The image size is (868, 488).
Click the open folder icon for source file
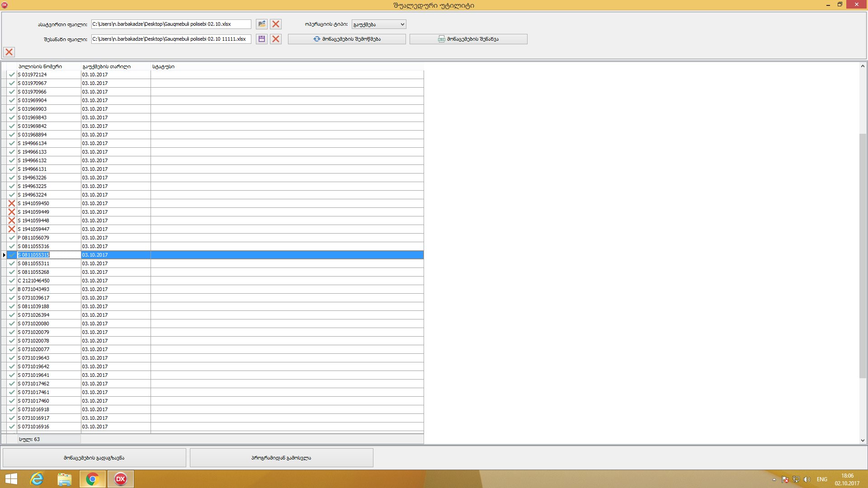pyautogui.click(x=261, y=24)
